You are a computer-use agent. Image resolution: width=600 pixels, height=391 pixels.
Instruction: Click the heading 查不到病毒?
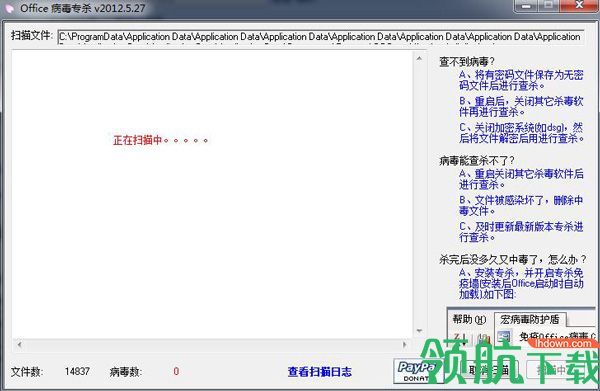pos(467,62)
